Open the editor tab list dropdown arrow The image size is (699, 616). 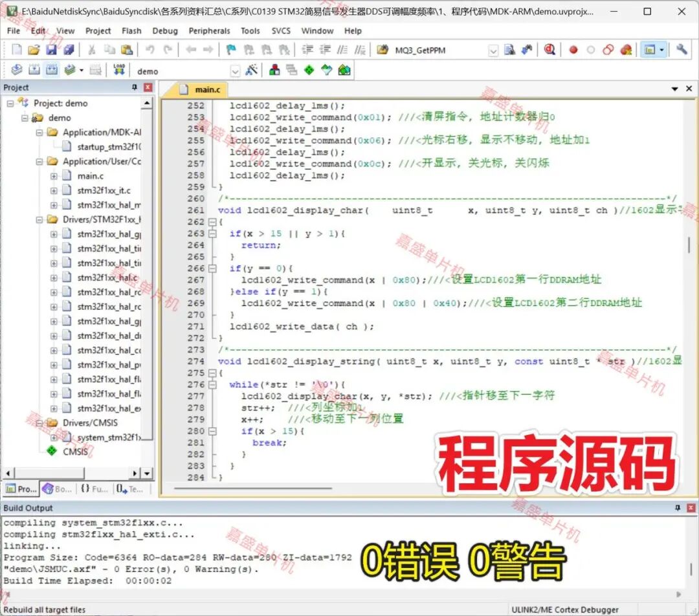pyautogui.click(x=675, y=89)
